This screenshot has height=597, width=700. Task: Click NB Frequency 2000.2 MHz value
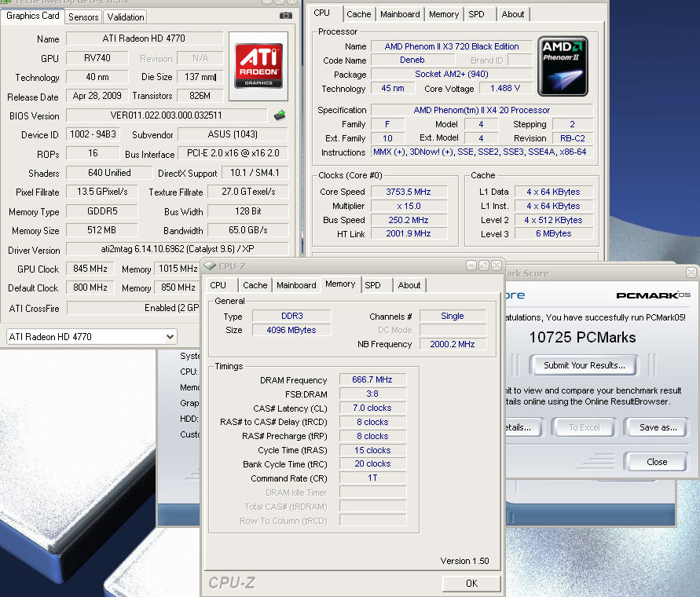pyautogui.click(x=453, y=344)
